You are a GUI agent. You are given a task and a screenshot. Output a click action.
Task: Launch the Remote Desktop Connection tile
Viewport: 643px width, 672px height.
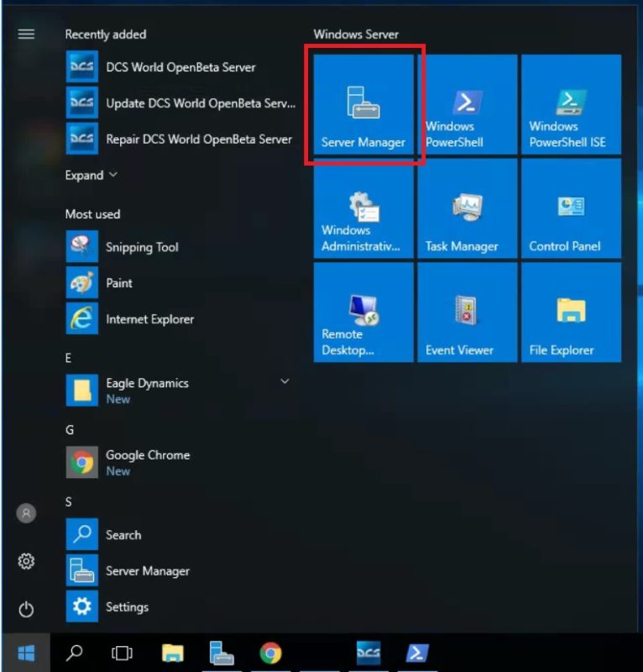pos(363,312)
